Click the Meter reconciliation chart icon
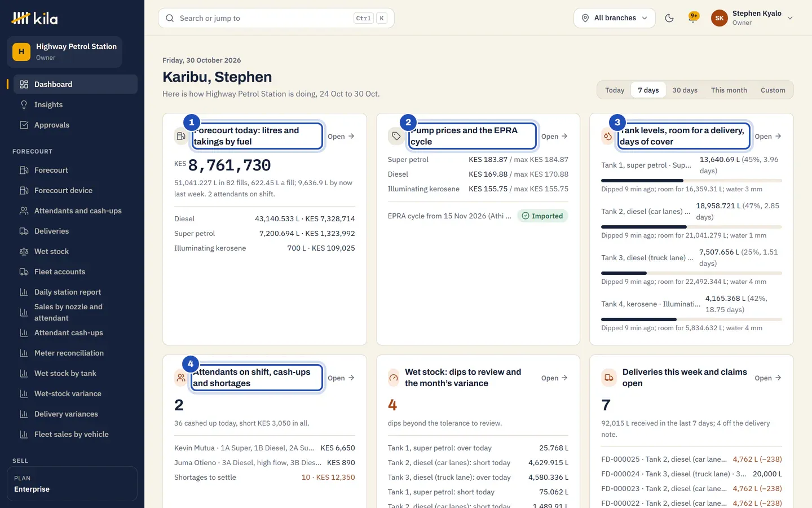The width and height of the screenshot is (812, 508). (x=24, y=353)
